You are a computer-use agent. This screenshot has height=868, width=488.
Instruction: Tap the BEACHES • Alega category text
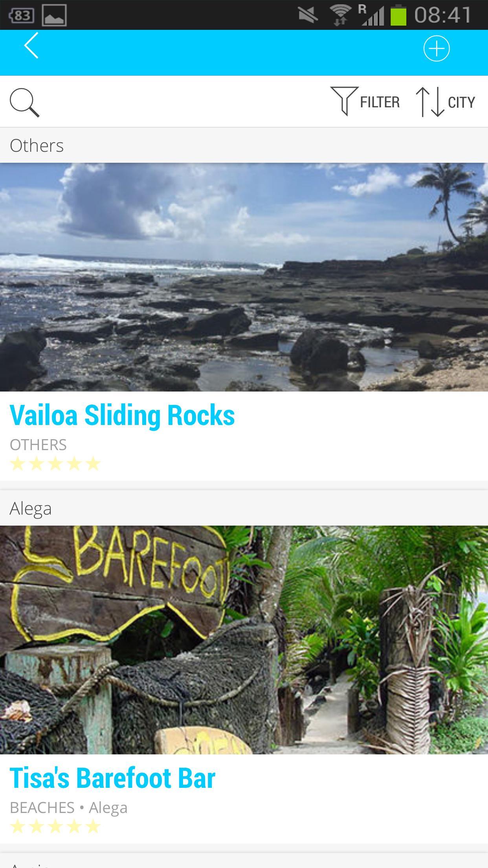pos(68,807)
